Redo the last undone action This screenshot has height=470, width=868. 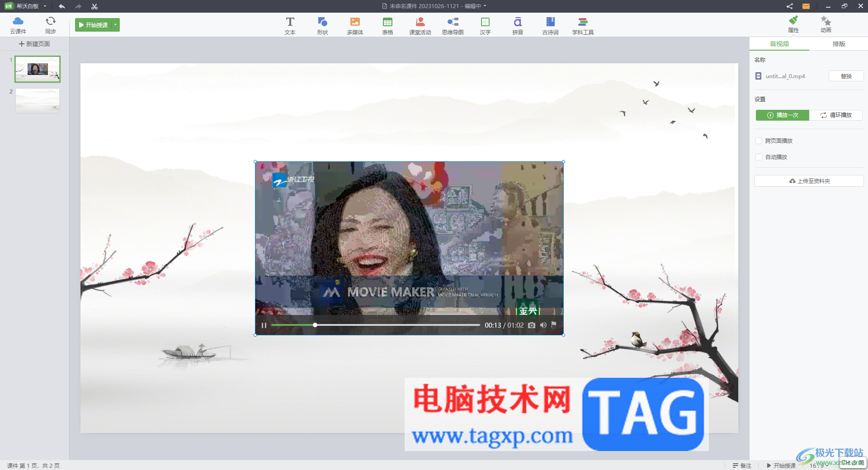(x=78, y=6)
